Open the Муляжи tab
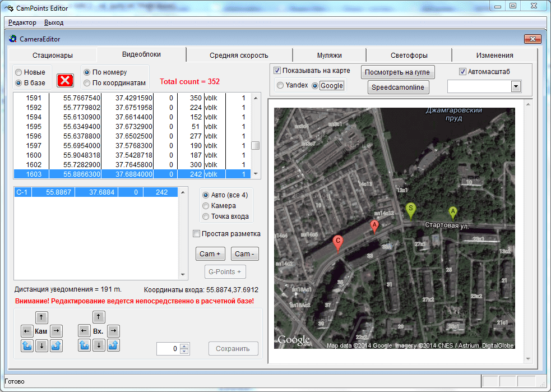Image resolution: width=551 pixels, height=392 pixels. click(x=329, y=55)
